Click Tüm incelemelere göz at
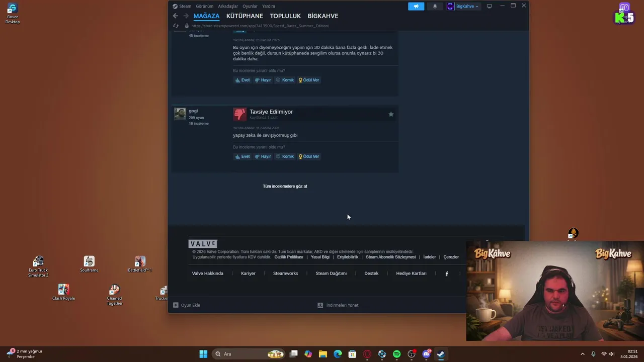Image resolution: width=644 pixels, height=362 pixels. tap(285, 186)
